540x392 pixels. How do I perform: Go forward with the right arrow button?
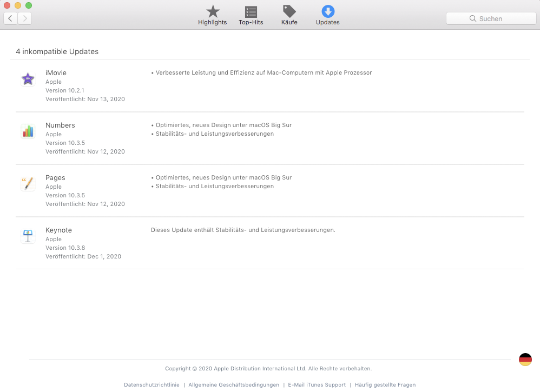(x=25, y=18)
